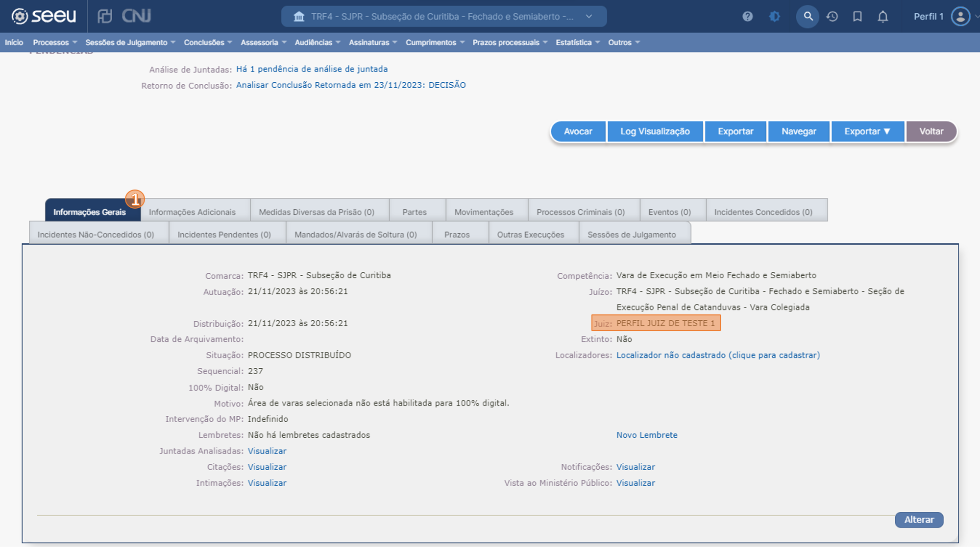Click Visualizar next to Intimações
This screenshot has width=980, height=549.
[x=267, y=483]
